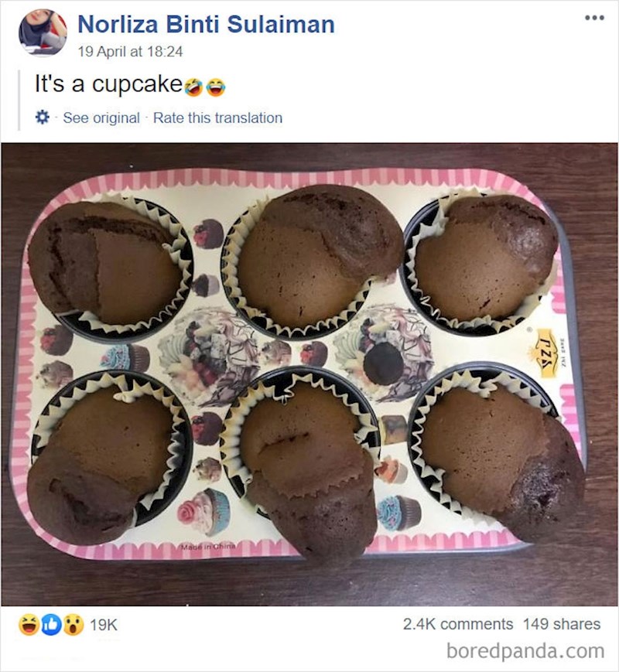The width and height of the screenshot is (619, 672).
Task: Open the 2.4K comments
Action: point(457,624)
